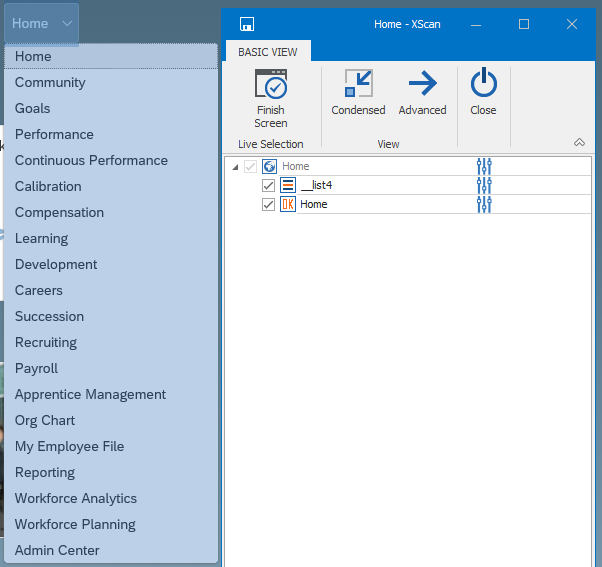This screenshot has height=567, width=602.
Task: Toggle the root Home node checkbox
Action: [250, 167]
